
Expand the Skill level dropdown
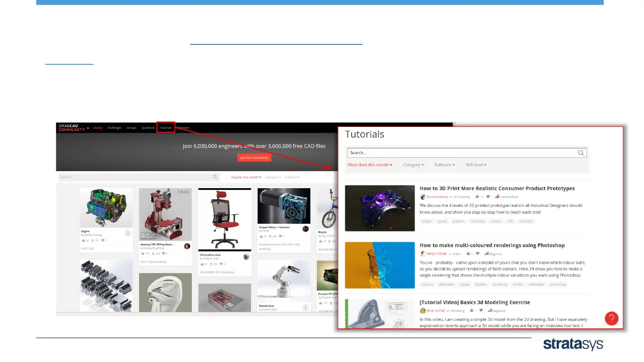click(476, 165)
